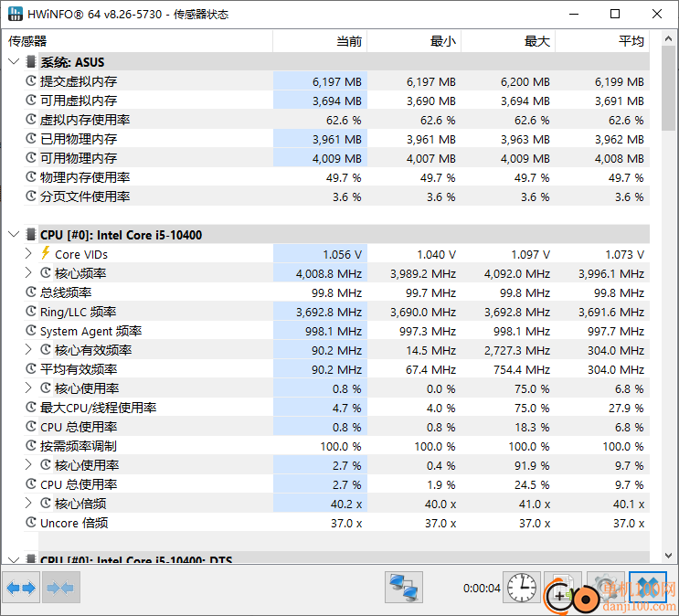Click the 1.097 V maximum Core VIDs value

(x=530, y=255)
